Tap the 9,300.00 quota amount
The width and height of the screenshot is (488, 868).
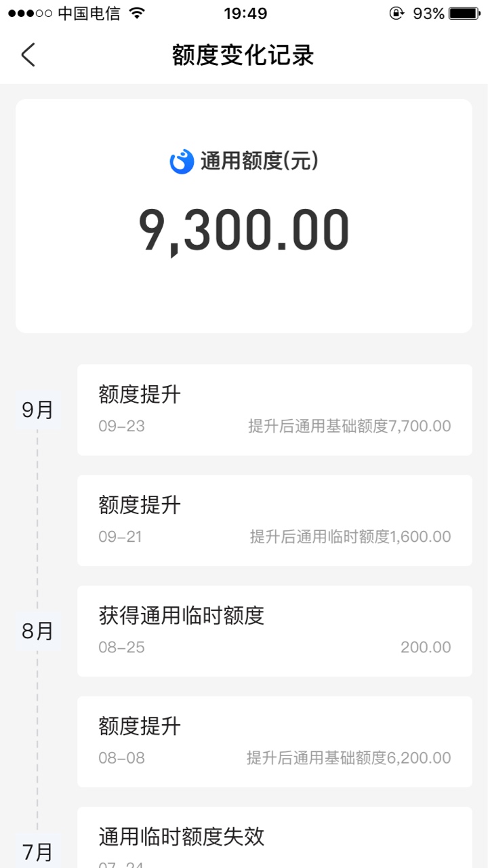pos(244,231)
